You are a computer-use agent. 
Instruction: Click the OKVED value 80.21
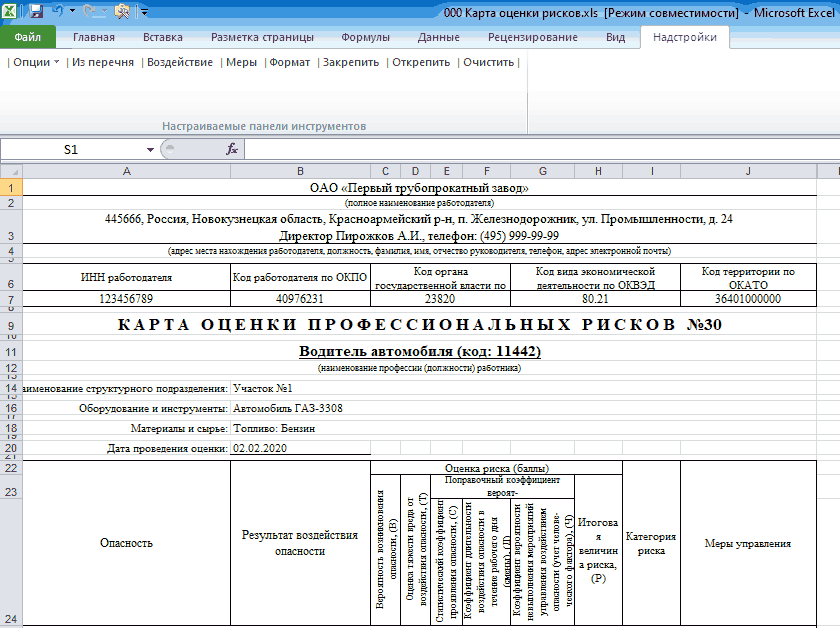(x=596, y=298)
